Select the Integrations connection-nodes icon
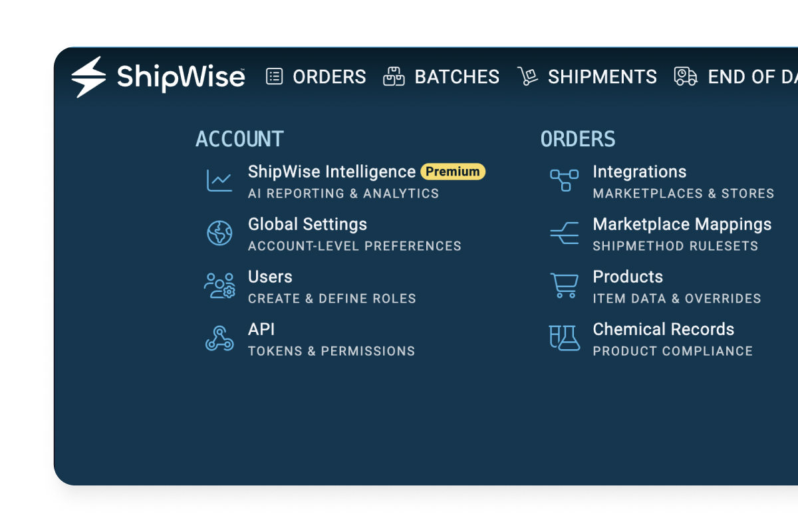798x532 pixels. point(564,180)
